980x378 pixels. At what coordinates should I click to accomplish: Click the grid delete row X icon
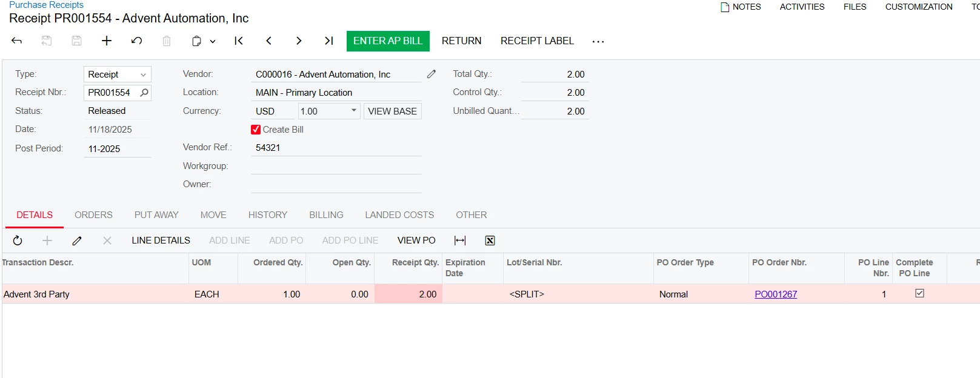point(107,240)
